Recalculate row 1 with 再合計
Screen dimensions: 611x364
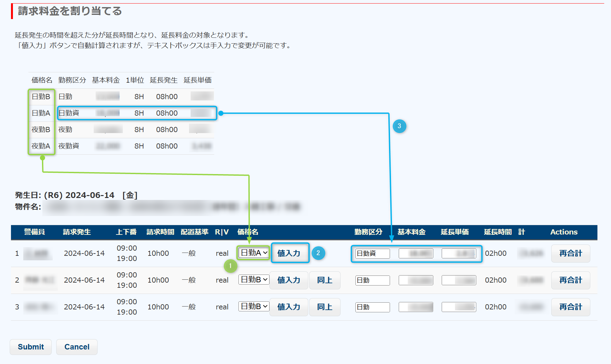570,253
